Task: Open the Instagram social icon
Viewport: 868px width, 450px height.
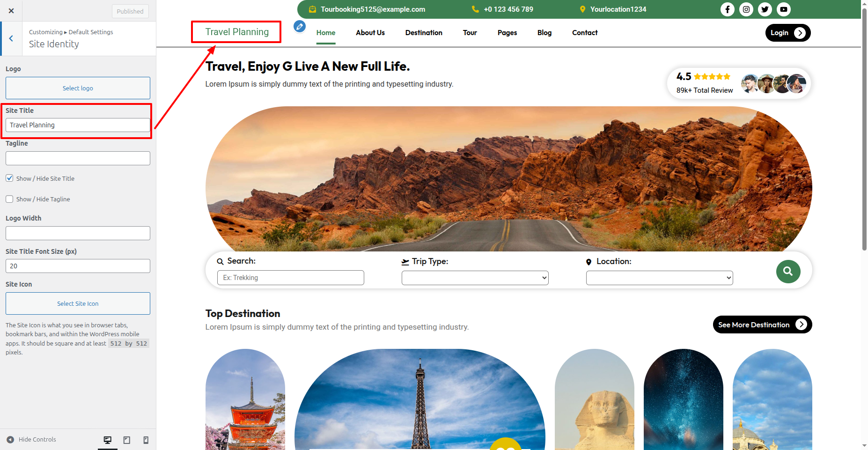Action: coord(746,9)
